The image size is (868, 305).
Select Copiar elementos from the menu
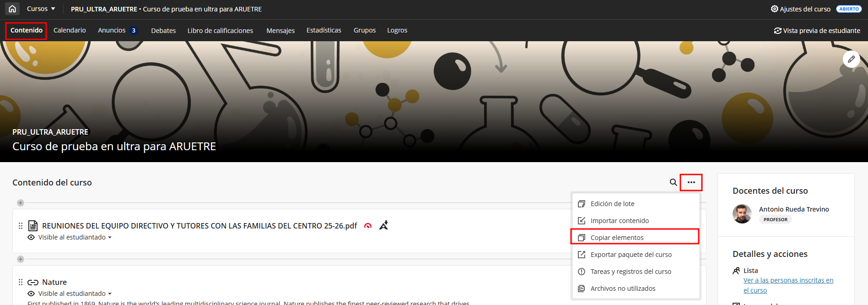(616, 238)
